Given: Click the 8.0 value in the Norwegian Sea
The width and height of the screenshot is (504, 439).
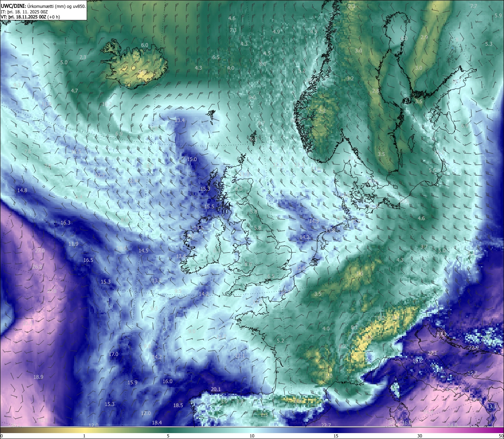Looking at the screenshot, I should (x=263, y=64).
